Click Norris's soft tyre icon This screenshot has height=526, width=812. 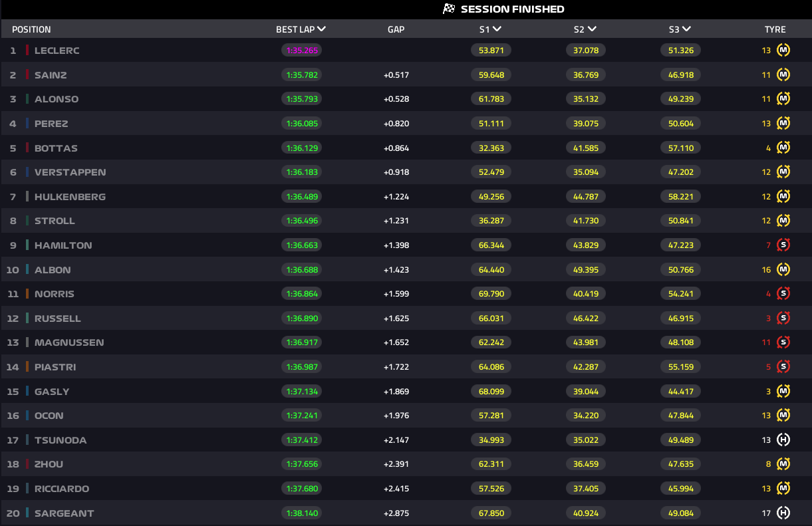(783, 294)
